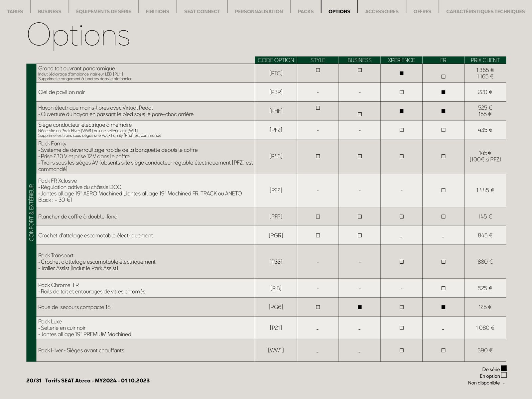Viewport: 532px width, 399px height.
Task: Select the [WW1] option code
Action: (276, 350)
